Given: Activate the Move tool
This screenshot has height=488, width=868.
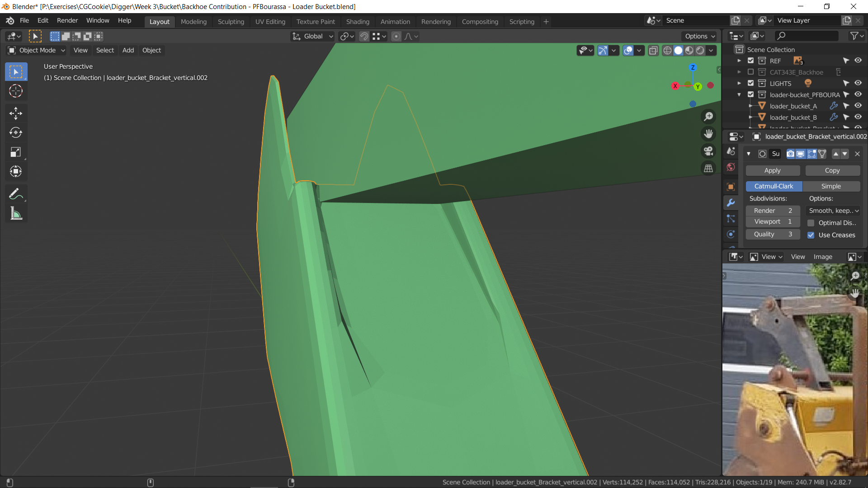Looking at the screenshot, I should pos(16,113).
